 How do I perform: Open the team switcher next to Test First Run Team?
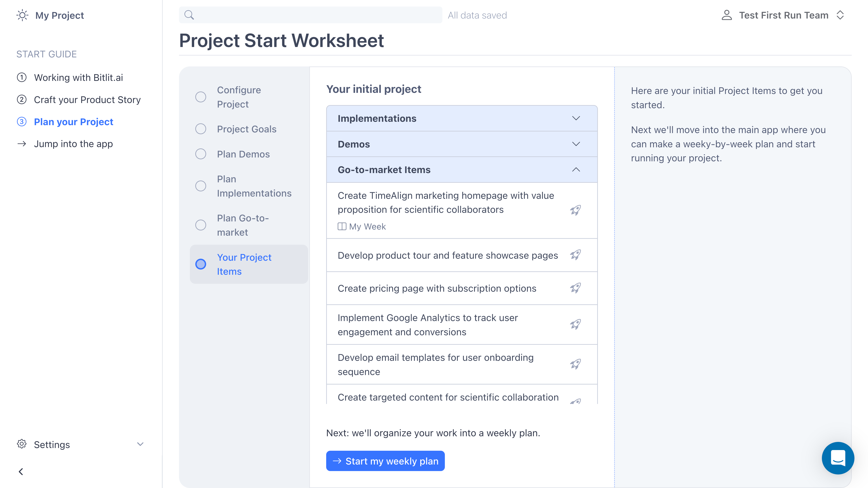[840, 15]
